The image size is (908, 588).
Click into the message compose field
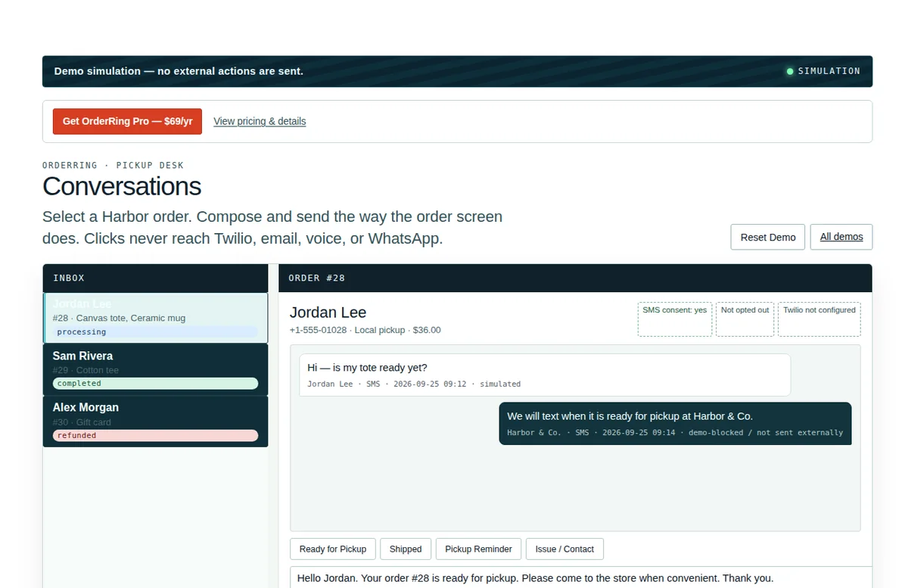click(580, 577)
